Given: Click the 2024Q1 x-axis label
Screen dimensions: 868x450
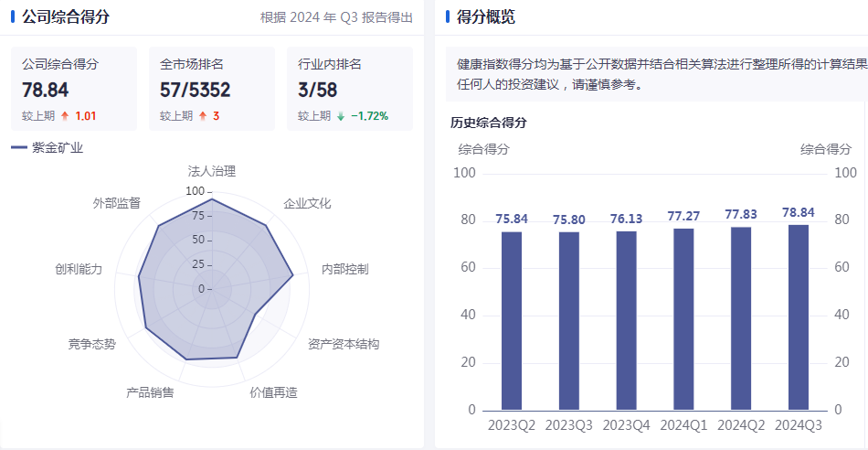Looking at the screenshot, I should point(683,425).
